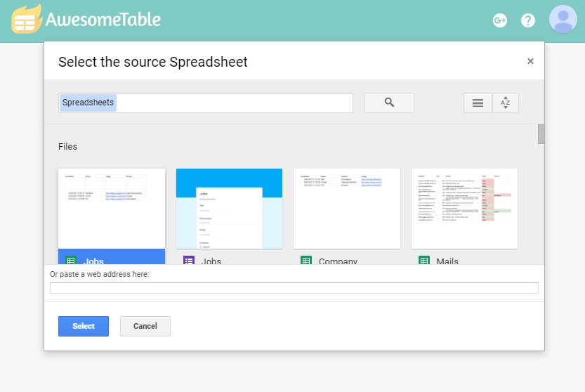The image size is (585, 392).
Task: Click the web address paste field
Action: [294, 288]
